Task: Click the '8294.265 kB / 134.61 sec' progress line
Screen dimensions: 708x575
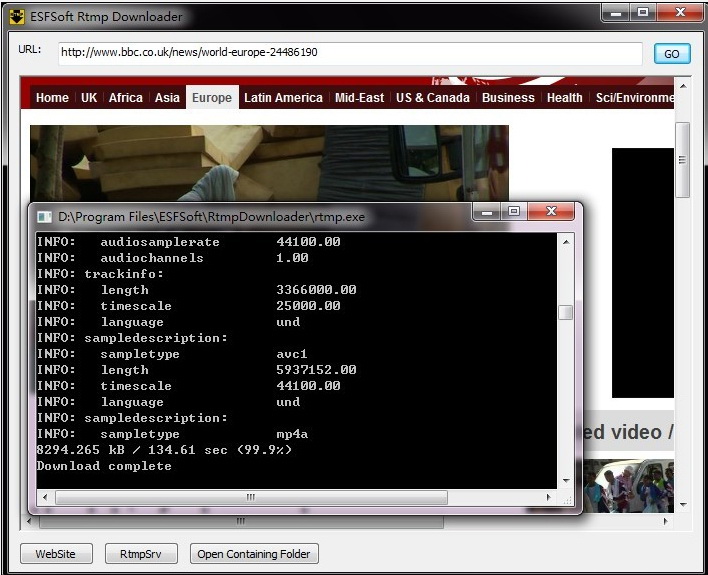Action: [x=165, y=450]
